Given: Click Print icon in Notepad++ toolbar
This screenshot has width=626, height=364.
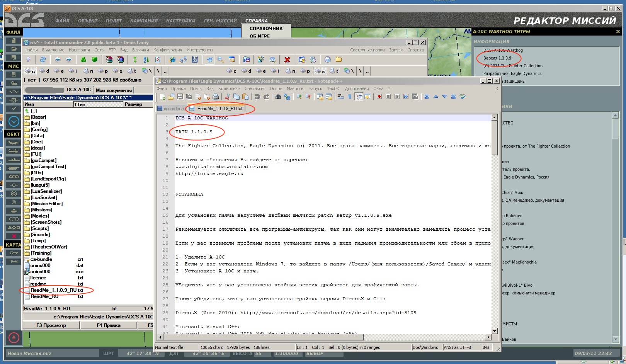Looking at the screenshot, I should coord(216,97).
